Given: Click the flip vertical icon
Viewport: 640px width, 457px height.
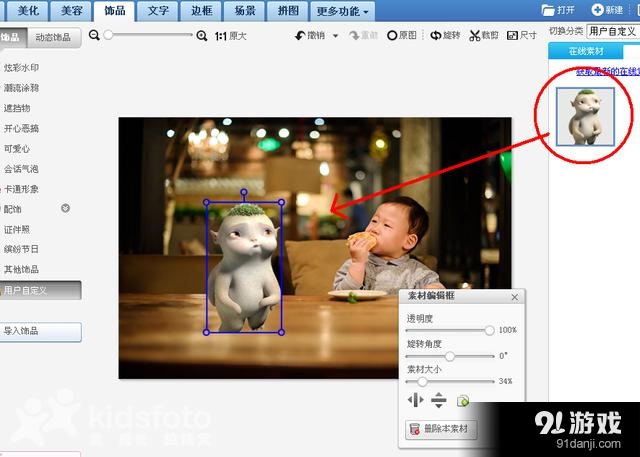Looking at the screenshot, I should pos(439,400).
